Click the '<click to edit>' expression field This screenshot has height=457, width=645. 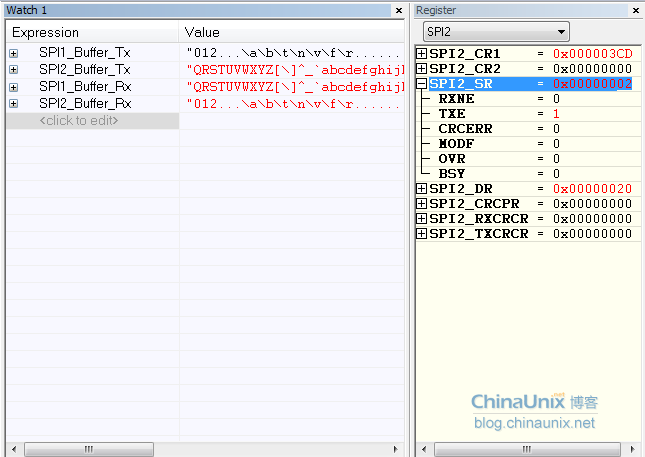click(x=79, y=120)
